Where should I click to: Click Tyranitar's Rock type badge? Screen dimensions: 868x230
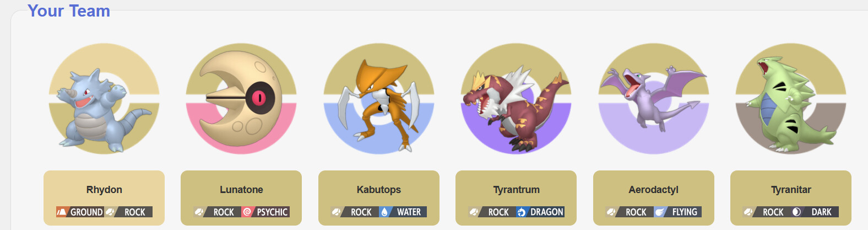point(767,212)
